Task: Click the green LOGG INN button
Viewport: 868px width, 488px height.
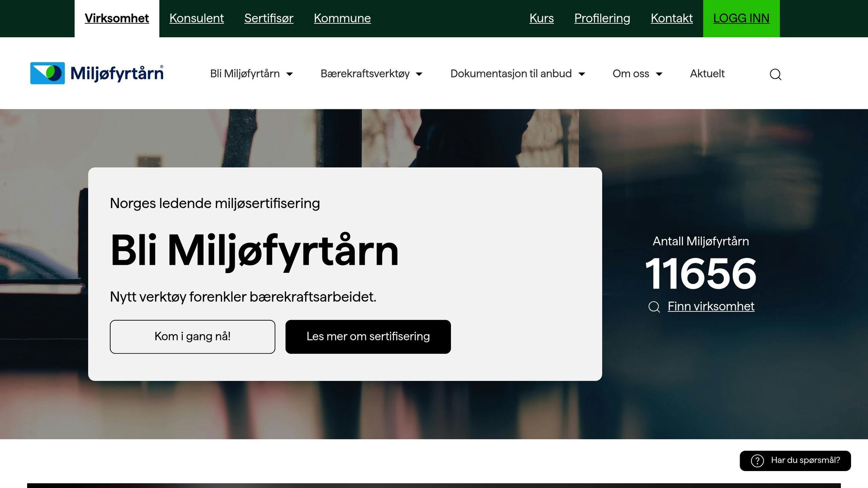Action: pos(741,18)
